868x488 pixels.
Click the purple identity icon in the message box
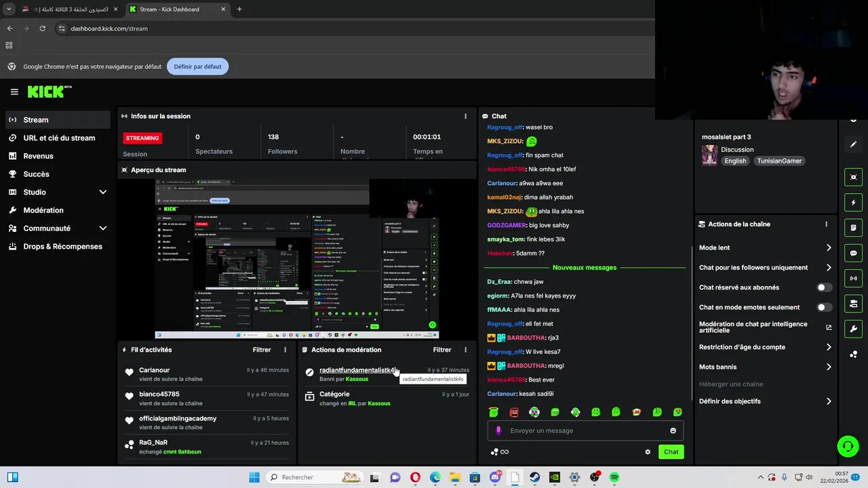[x=498, y=430]
